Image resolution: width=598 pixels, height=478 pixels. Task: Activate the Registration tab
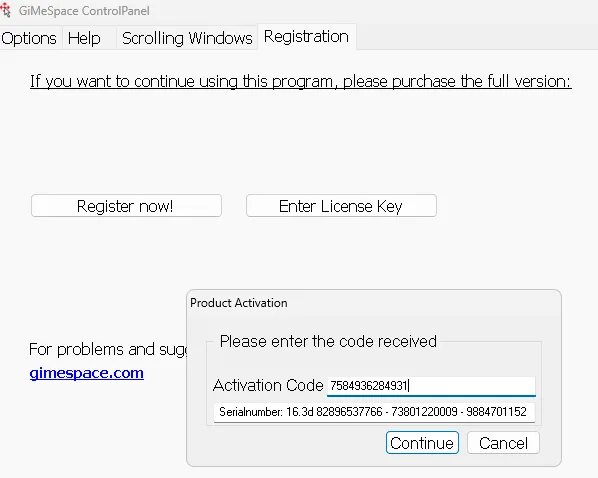306,37
